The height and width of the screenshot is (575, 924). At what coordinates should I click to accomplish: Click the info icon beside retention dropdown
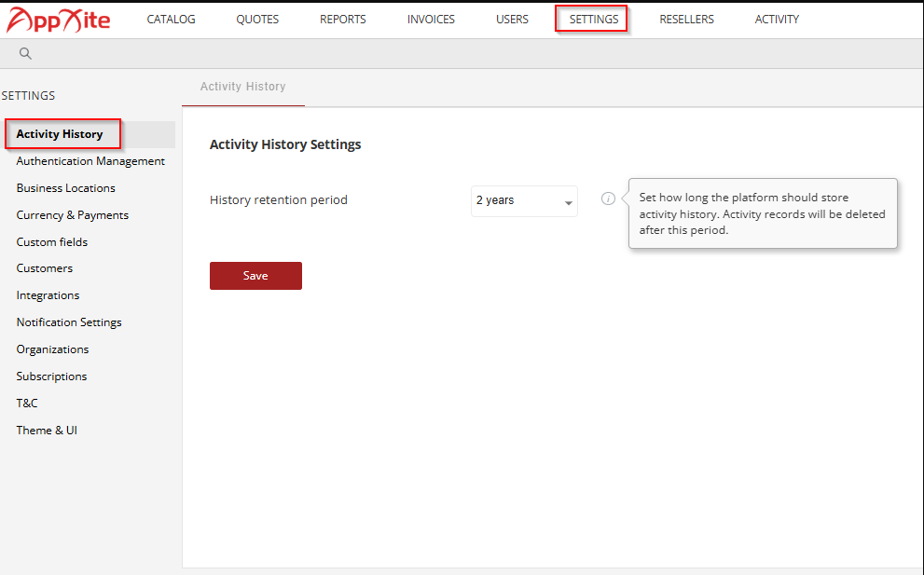pyautogui.click(x=608, y=199)
